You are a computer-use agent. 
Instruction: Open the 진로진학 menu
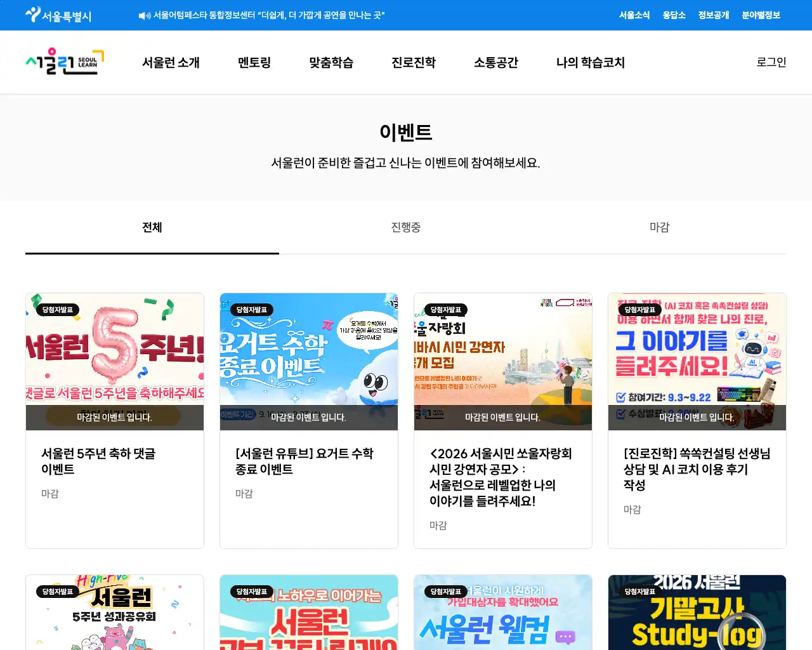(x=414, y=62)
